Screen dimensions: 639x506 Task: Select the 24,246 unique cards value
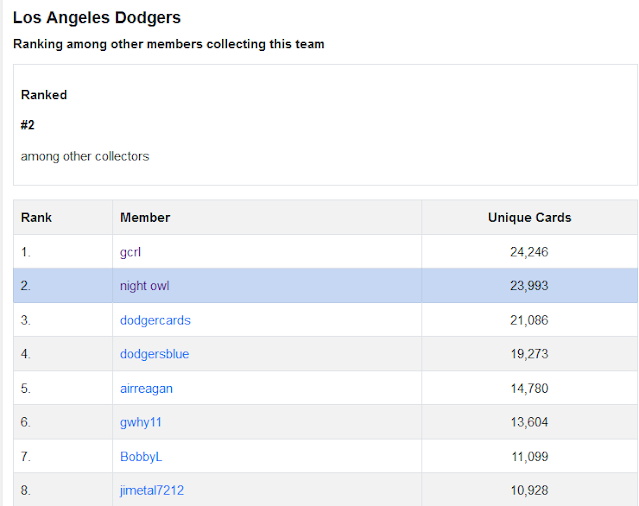(529, 252)
